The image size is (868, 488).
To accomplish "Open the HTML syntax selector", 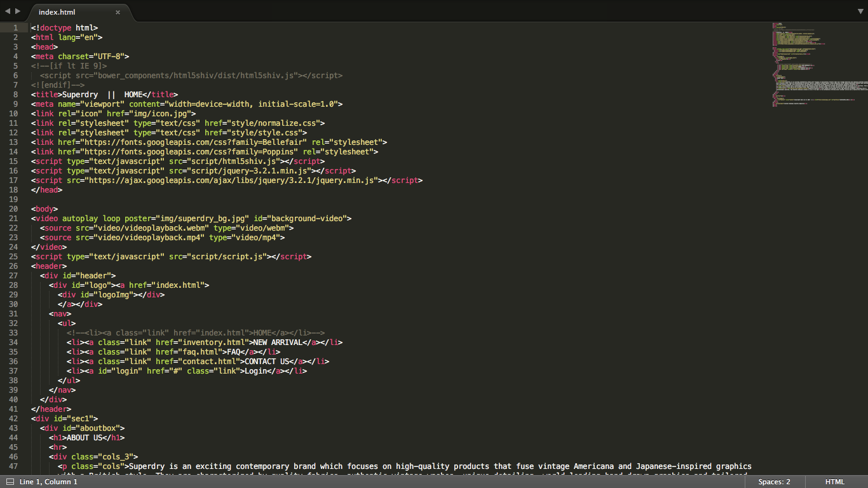I will tap(834, 482).
